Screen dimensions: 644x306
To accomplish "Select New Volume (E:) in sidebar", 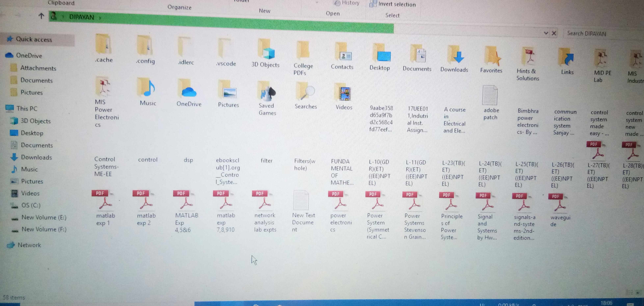I will [x=44, y=217].
